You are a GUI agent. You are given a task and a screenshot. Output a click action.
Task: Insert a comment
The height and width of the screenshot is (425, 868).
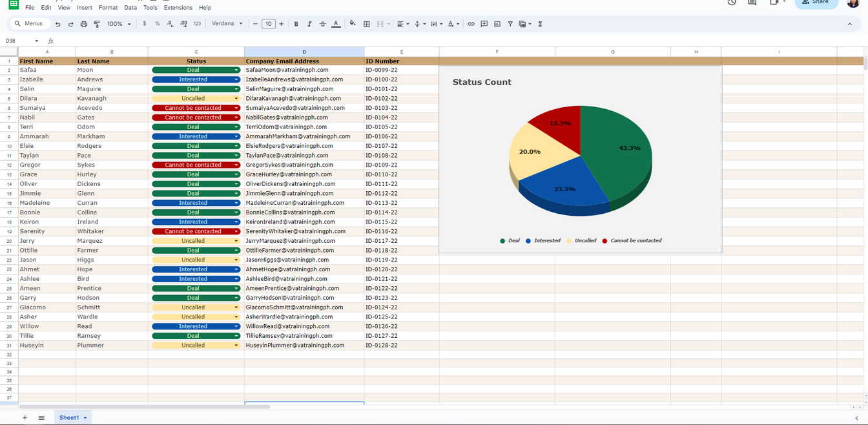click(x=484, y=24)
